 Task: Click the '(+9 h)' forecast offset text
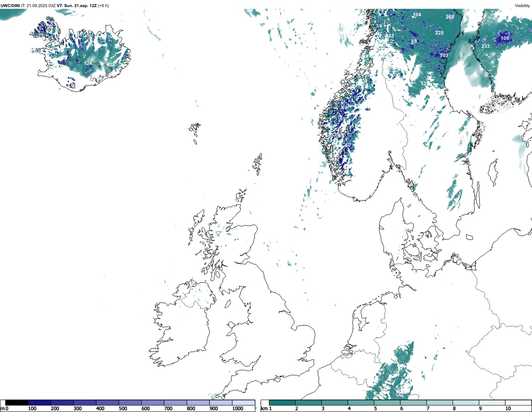[x=103, y=5]
